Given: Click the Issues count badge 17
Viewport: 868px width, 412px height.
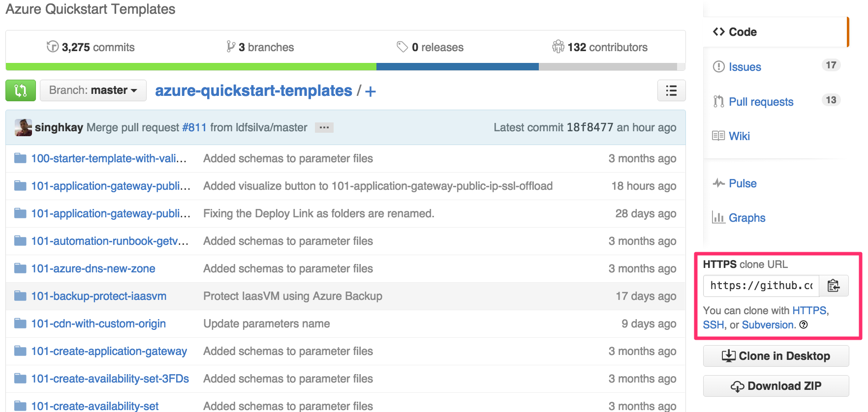Looking at the screenshot, I should click(831, 65).
